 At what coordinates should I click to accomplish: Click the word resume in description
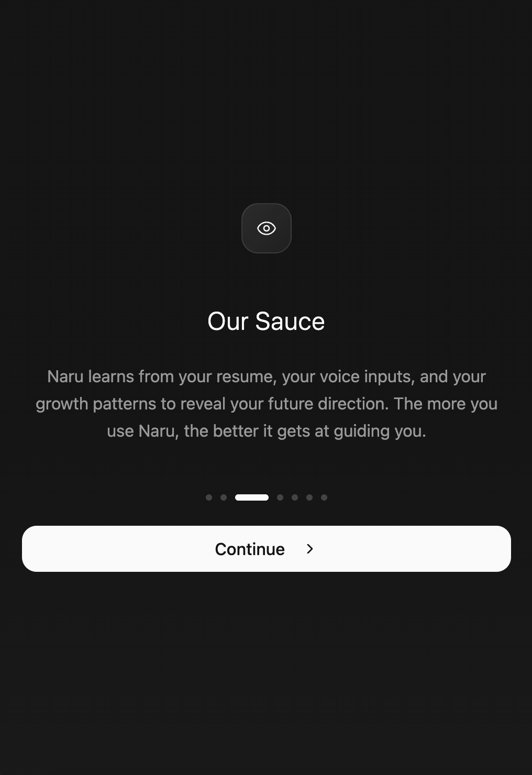click(x=246, y=377)
